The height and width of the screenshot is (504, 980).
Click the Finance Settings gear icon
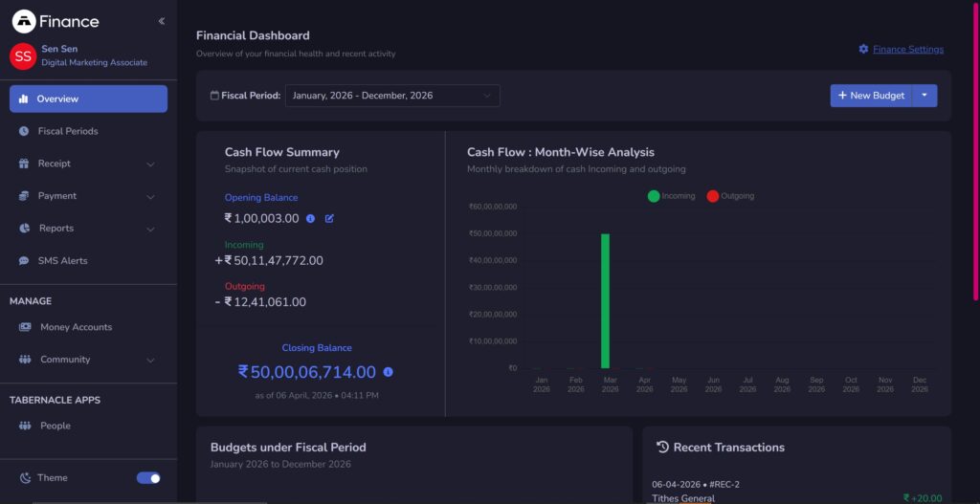click(863, 50)
